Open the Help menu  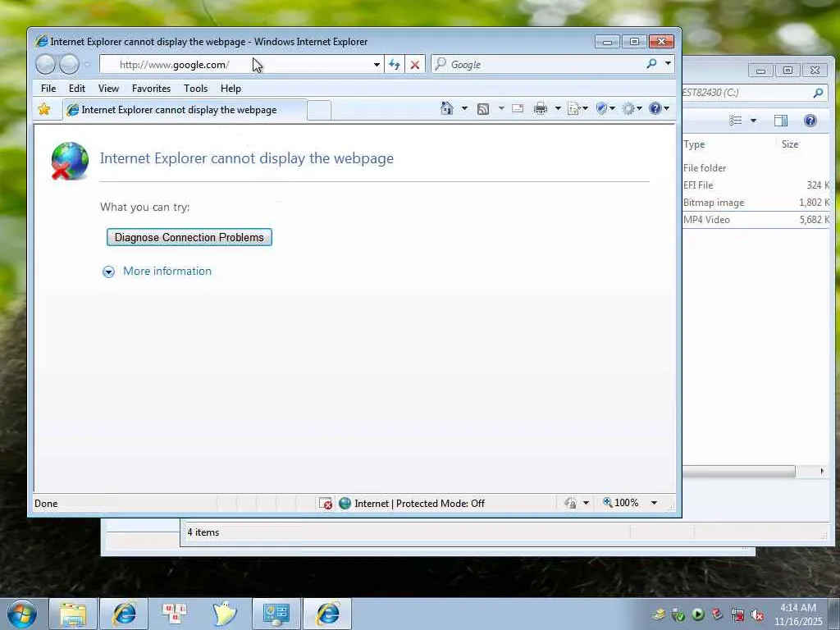tap(231, 89)
